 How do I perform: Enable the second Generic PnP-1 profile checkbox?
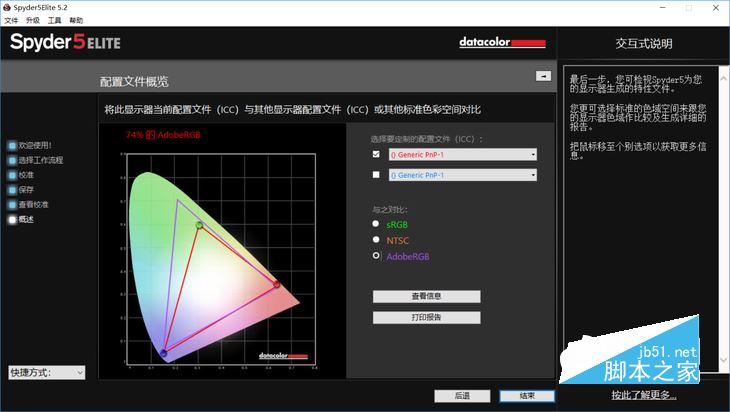tap(376, 175)
